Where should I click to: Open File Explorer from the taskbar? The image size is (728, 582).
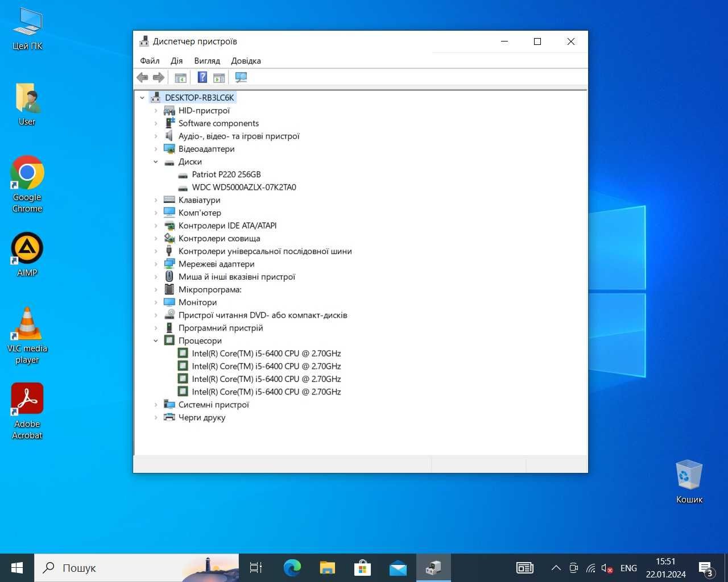click(328, 568)
